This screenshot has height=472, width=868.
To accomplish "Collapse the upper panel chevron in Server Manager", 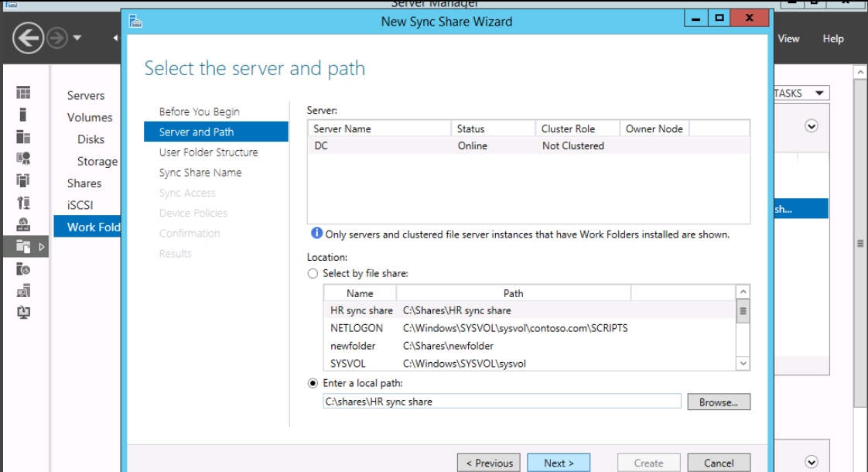I will point(811,126).
